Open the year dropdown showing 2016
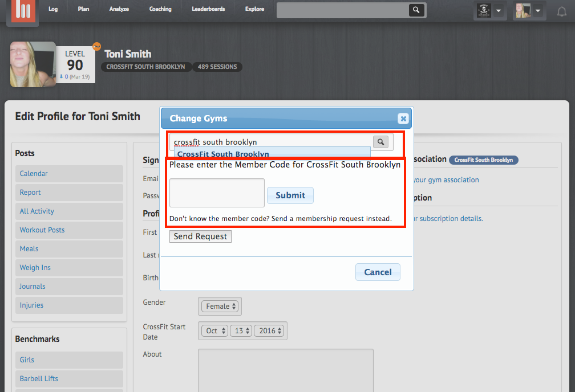Viewport: 575px width, 392px height. pyautogui.click(x=269, y=331)
